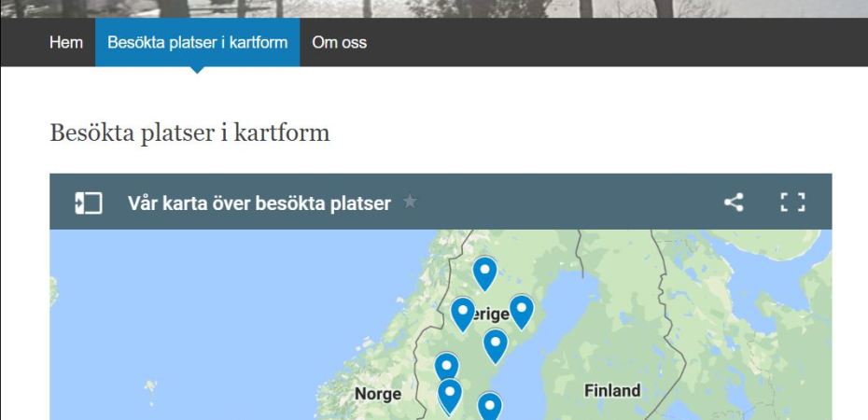Click the page heading Besökta platser i kartform

189,133
